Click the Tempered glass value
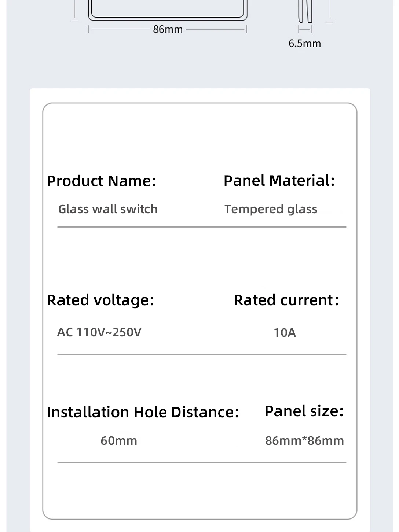This screenshot has height=532, width=399. click(271, 209)
